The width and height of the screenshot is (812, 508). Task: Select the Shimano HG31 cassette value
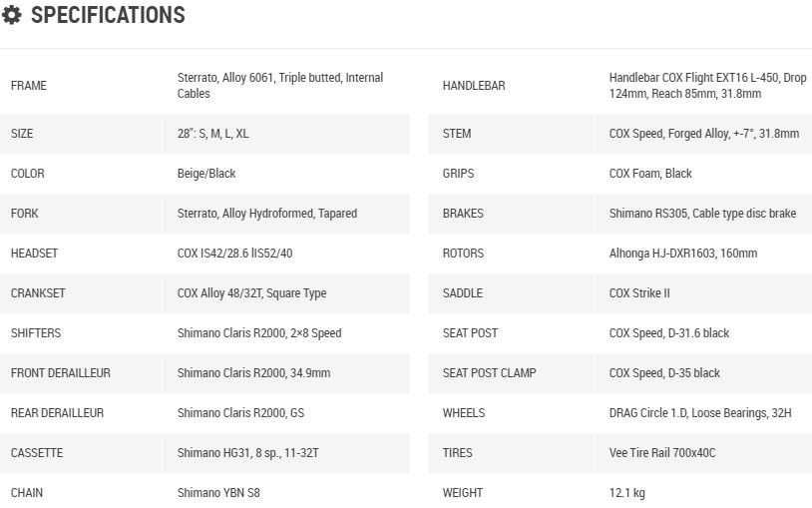click(x=248, y=453)
